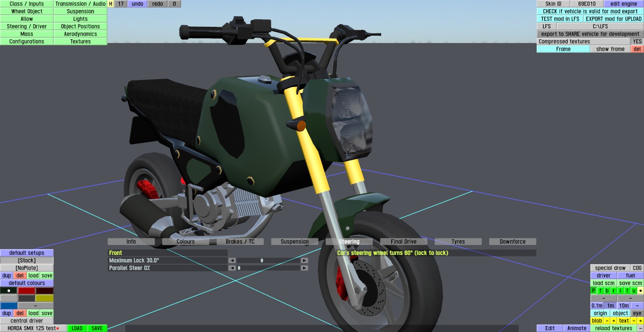Open the [NoPlate] selector
Screen dimensions: 644x332
tap(27, 268)
